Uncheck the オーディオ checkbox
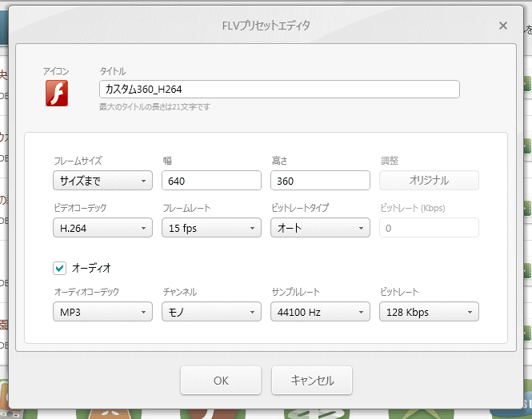Viewport: 532px width, 419px height. 60,268
